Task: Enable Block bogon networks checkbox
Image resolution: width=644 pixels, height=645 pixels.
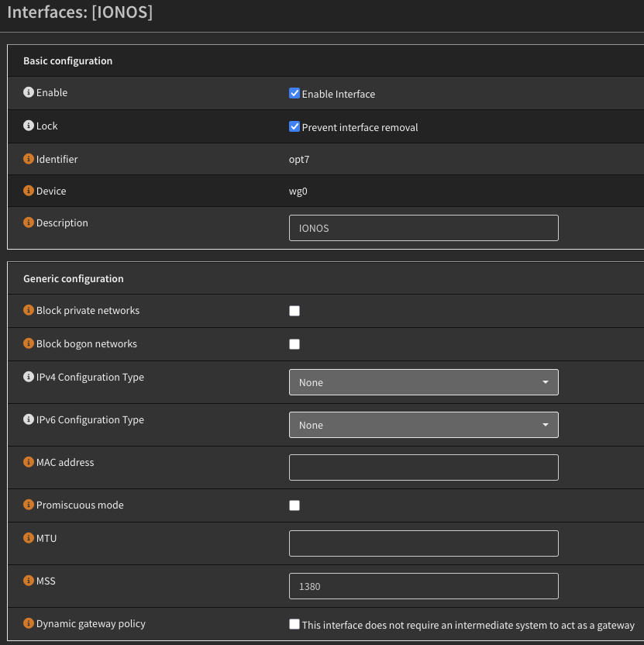Action: [x=294, y=344]
